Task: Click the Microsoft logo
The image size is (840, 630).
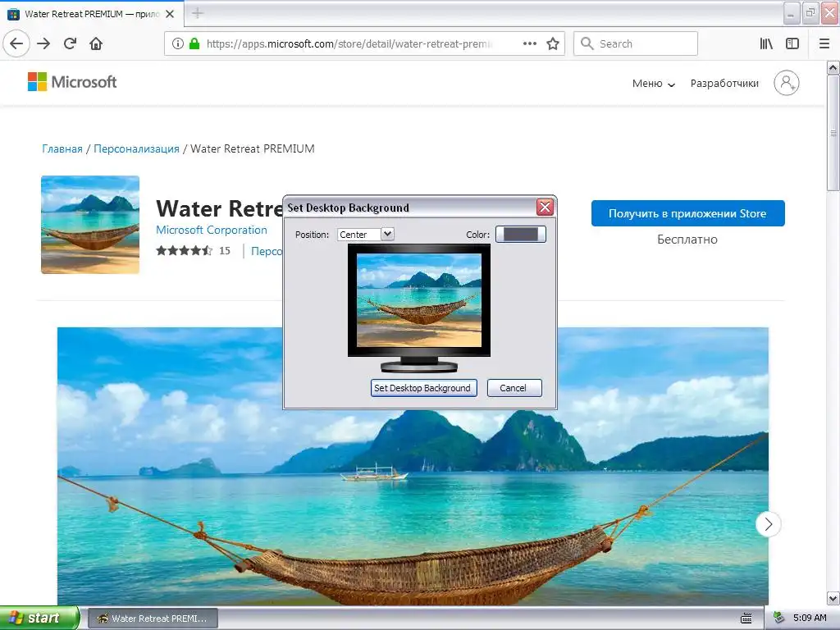Action: (x=72, y=82)
